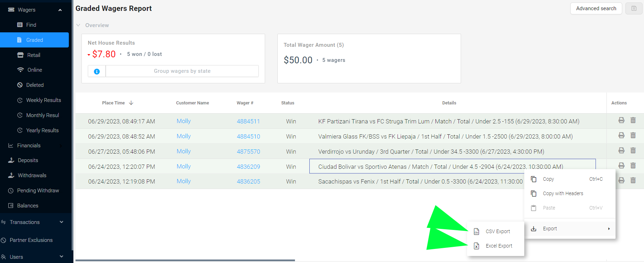The width and height of the screenshot is (644, 263).
Task: Open Weekly Results in sidebar
Action: [44, 100]
